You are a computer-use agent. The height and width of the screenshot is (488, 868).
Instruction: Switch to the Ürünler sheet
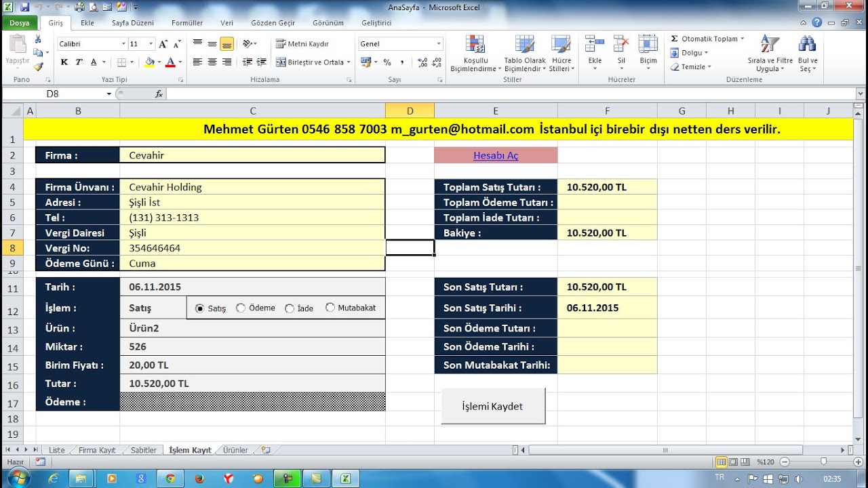(235, 450)
